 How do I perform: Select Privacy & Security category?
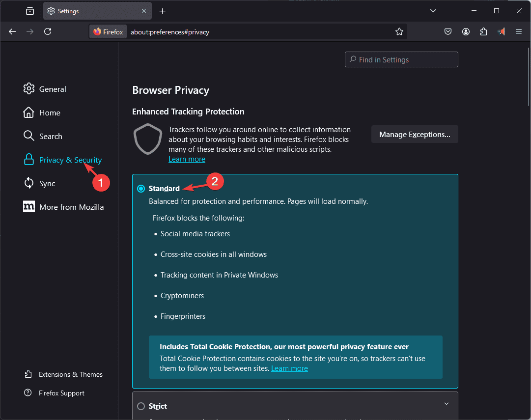[x=63, y=160]
